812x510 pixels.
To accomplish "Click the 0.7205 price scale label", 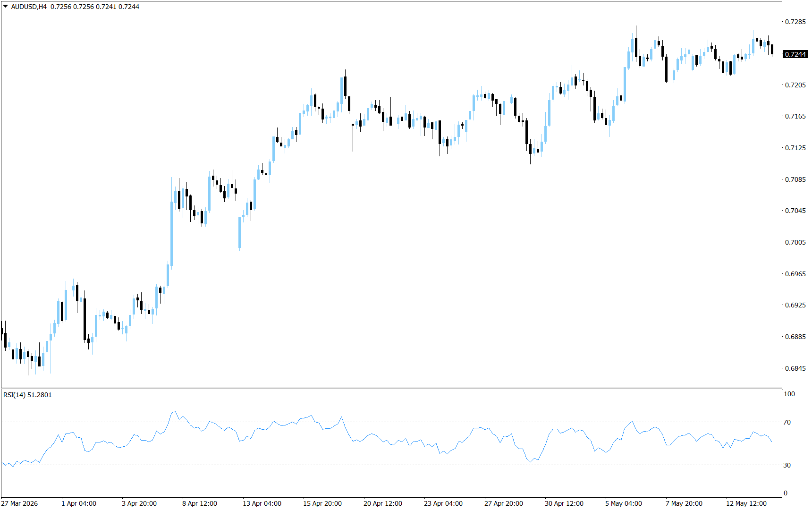I will coord(795,85).
